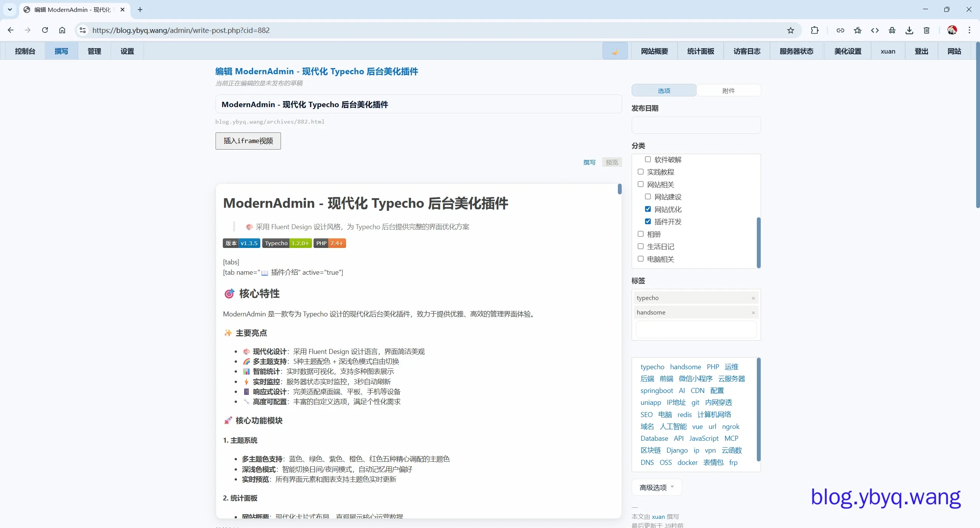Open the 撰写 menu
Viewport: 980px width, 528px height.
tap(61, 51)
